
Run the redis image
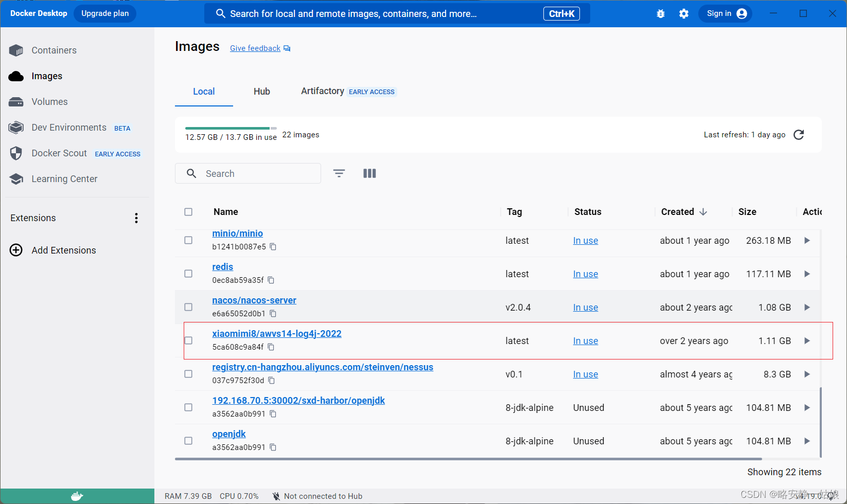(807, 274)
